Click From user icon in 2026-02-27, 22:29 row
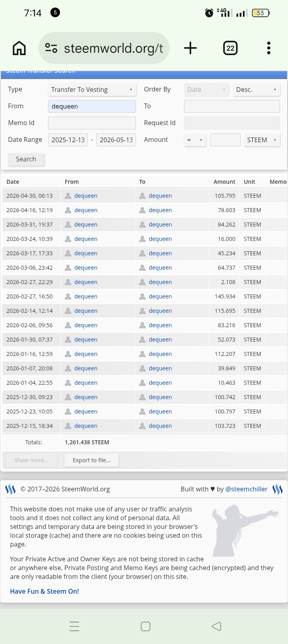The height and width of the screenshot is (644, 288). click(x=68, y=282)
